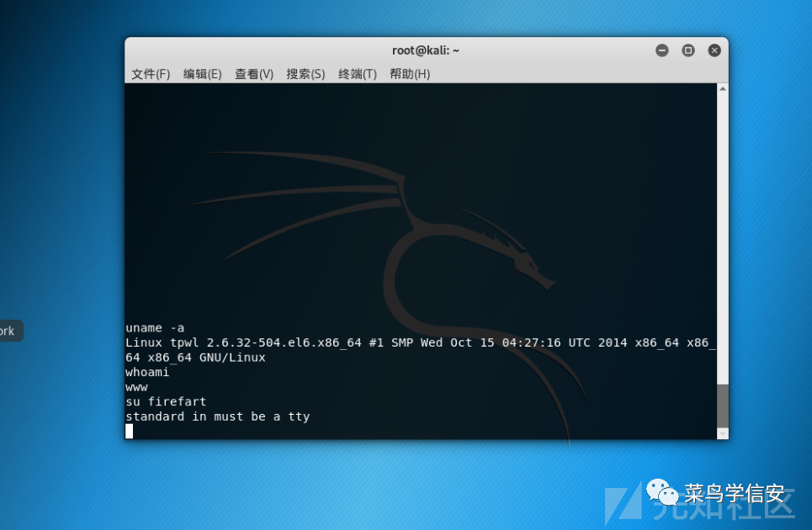812x530 pixels.
Task: Click the terminal block cursor
Action: [129, 431]
